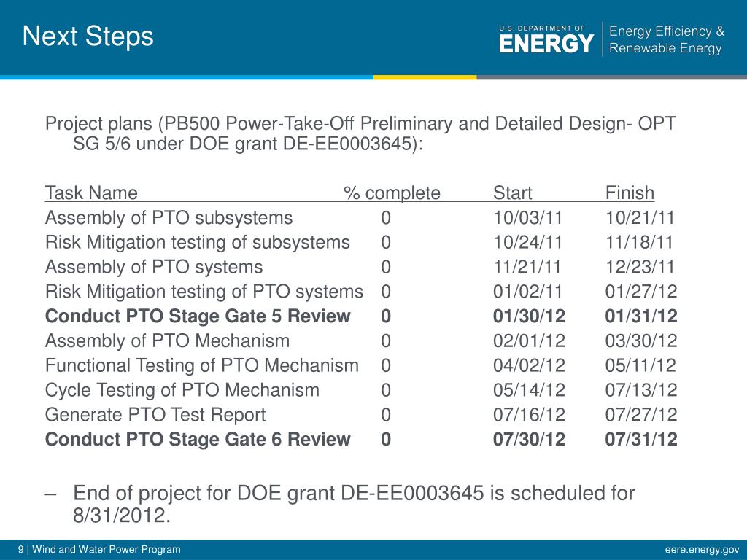Click the 07/31/12 finish date
747x560 pixels.
pos(640,439)
